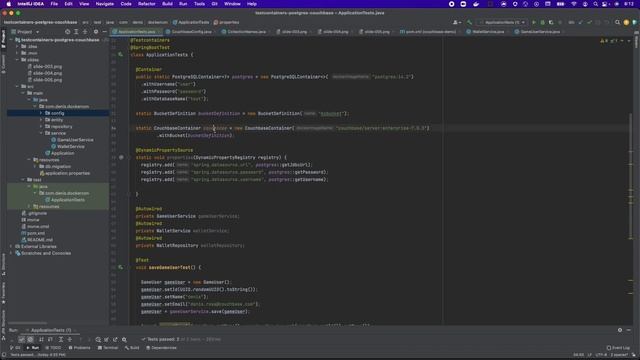Open the Terminal tool window button
Screen dimensions: 640x360
click(108, 348)
